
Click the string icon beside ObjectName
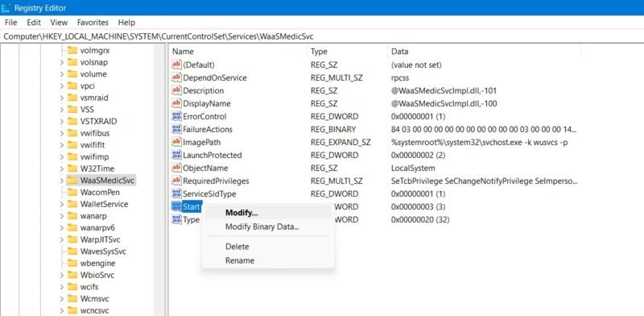click(x=176, y=168)
